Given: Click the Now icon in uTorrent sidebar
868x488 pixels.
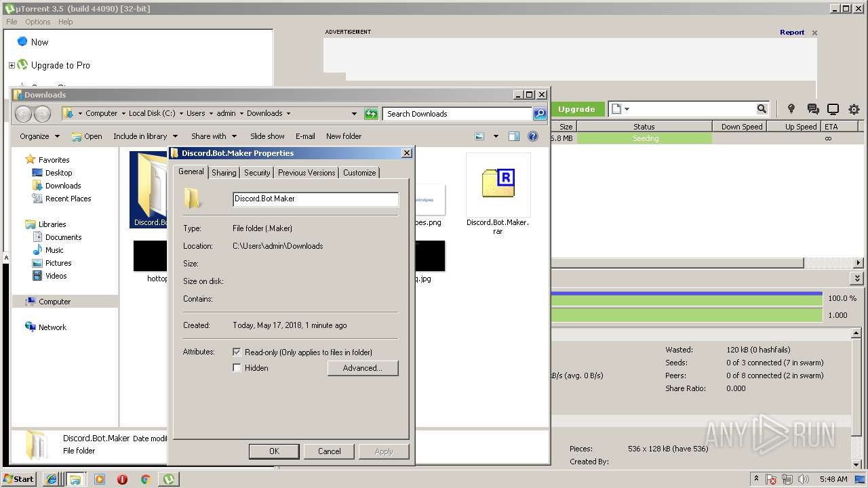Looking at the screenshot, I should pos(22,41).
